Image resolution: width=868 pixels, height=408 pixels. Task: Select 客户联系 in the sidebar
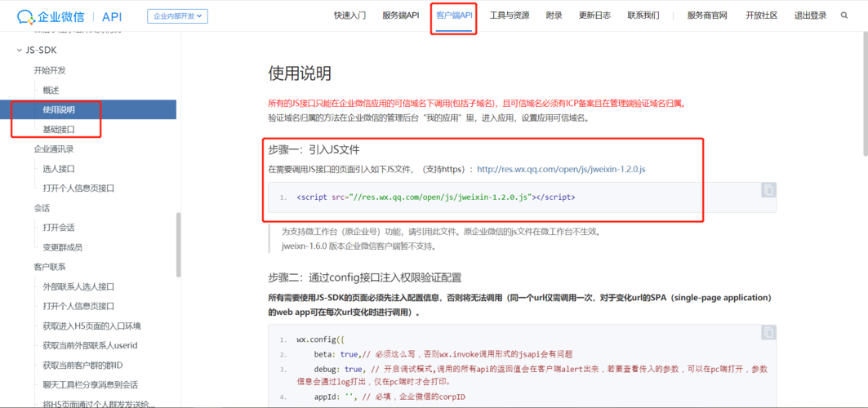50,267
